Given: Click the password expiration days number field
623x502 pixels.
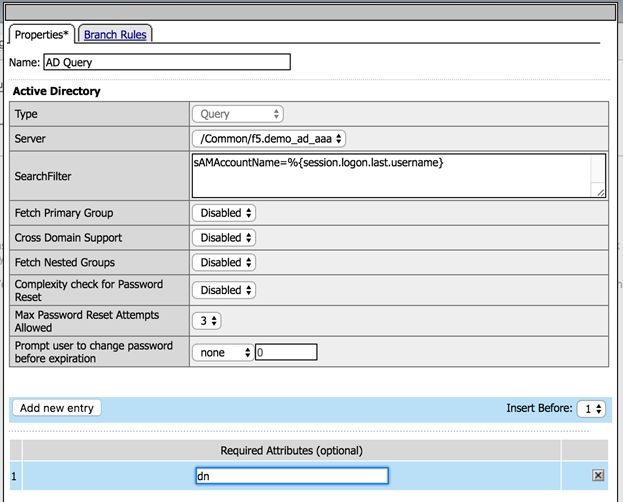Looking at the screenshot, I should tap(286, 352).
